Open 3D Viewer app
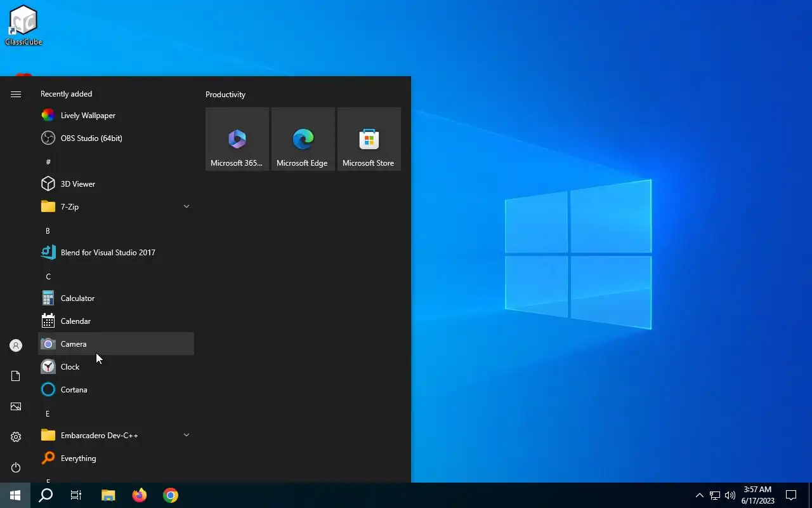The width and height of the screenshot is (812, 508). pos(116,184)
